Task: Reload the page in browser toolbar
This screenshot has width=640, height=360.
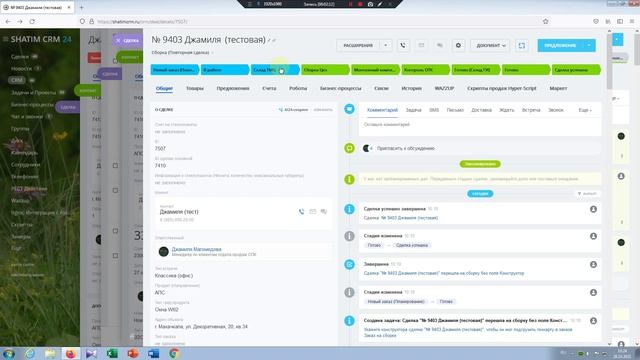Action: pos(32,21)
